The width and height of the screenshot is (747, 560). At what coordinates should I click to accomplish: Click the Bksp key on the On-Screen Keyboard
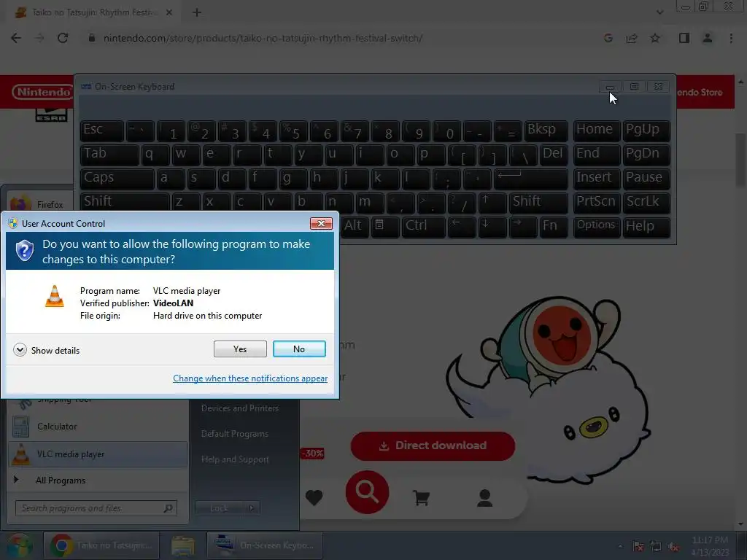pyautogui.click(x=546, y=131)
